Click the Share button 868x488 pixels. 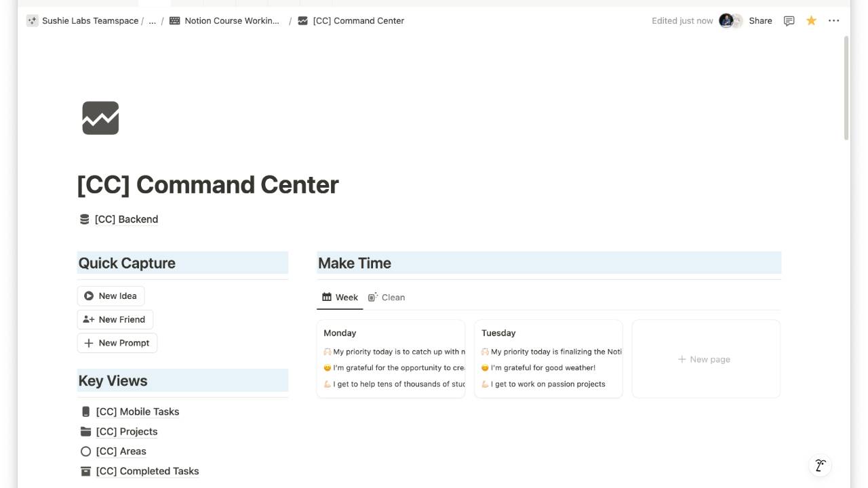[759, 20]
